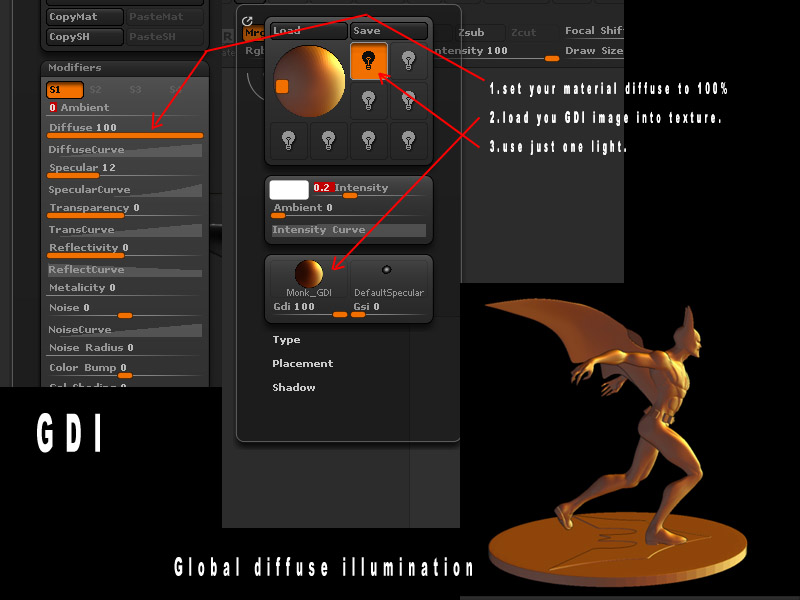Click the CopySH button
This screenshot has width=800, height=600.
(85, 37)
